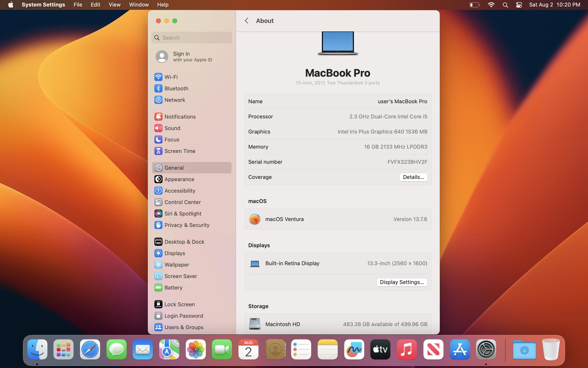Click the serial number FVFX323BHV2F
This screenshot has width=588, height=368.
tap(407, 162)
